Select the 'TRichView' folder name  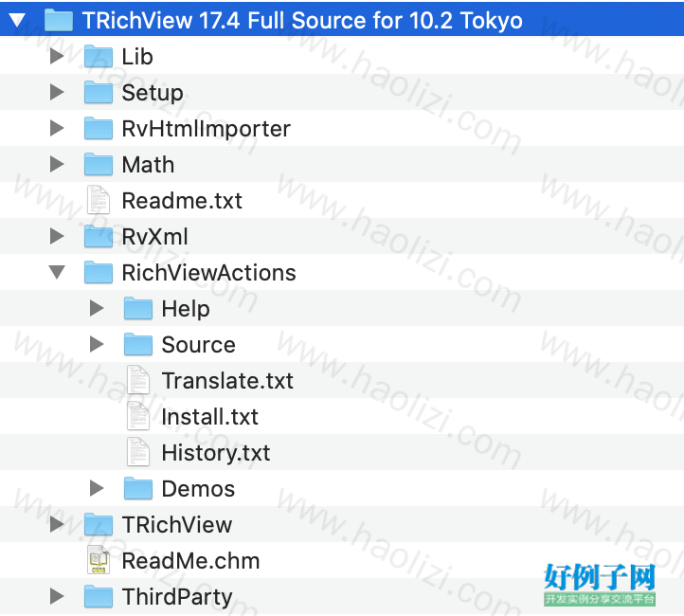(176, 525)
